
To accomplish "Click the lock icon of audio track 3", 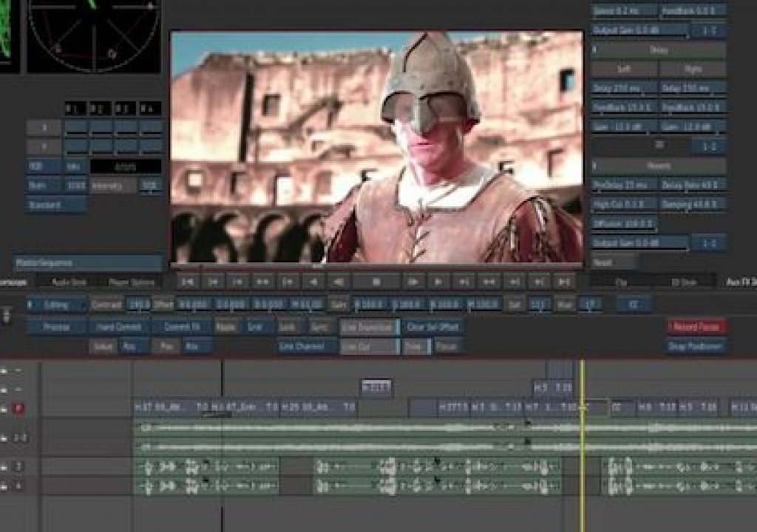I will (4, 467).
